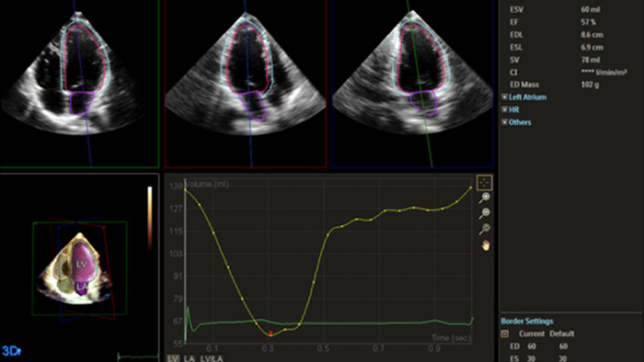Click the red end-systole marker on curve
644x362 pixels.
tap(270, 334)
